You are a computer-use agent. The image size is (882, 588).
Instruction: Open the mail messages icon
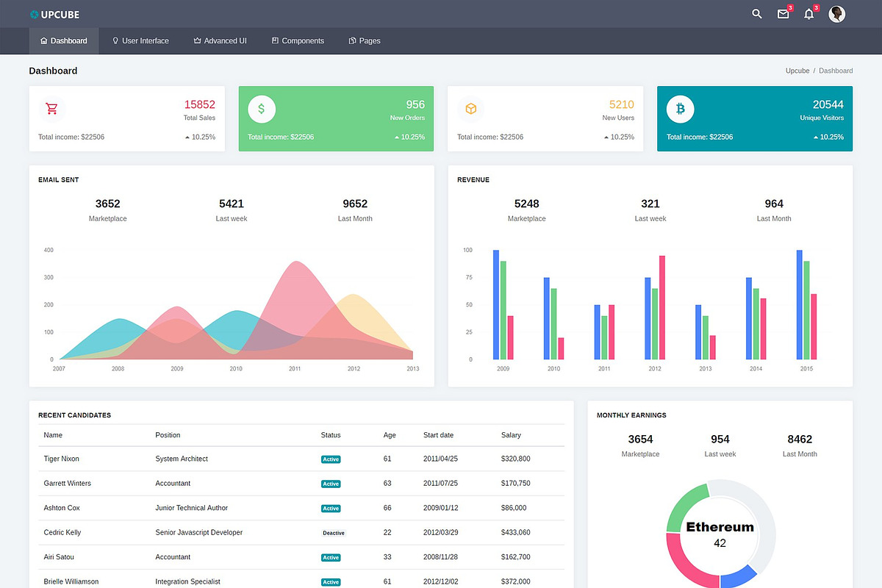[783, 14]
